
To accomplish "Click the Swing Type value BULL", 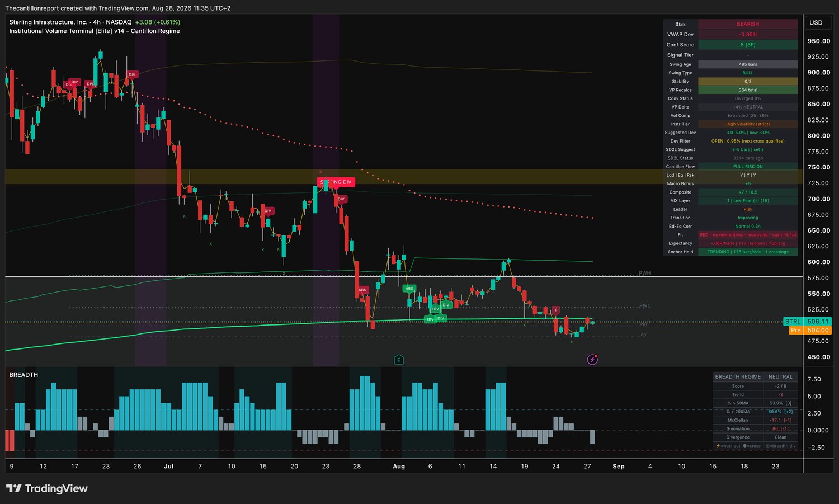I will click(x=748, y=73).
